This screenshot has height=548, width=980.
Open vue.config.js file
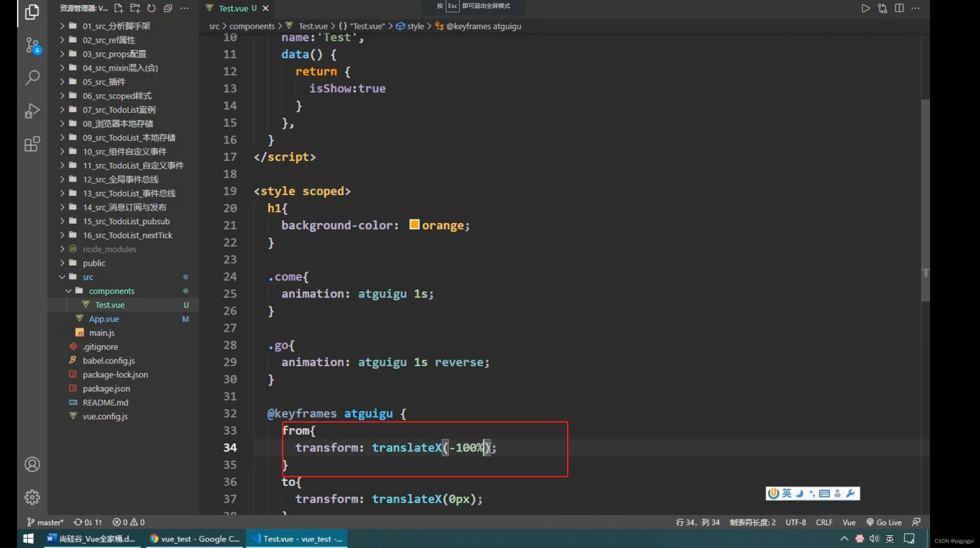tap(123, 417)
